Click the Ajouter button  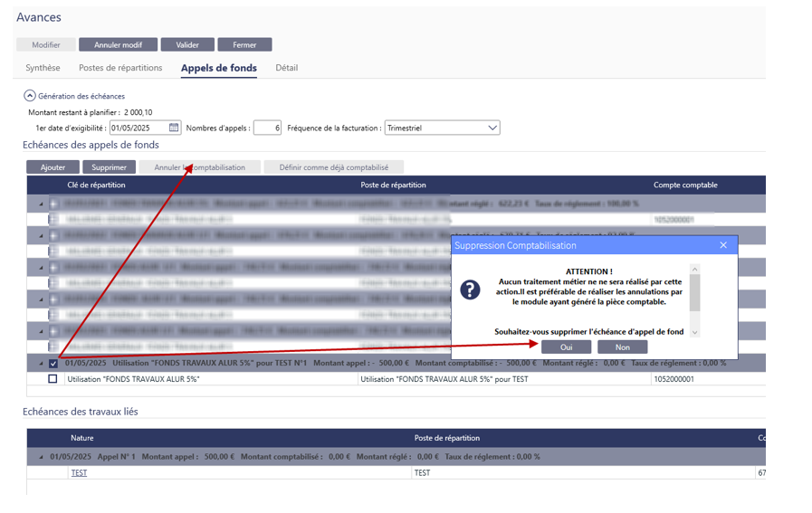click(x=53, y=167)
